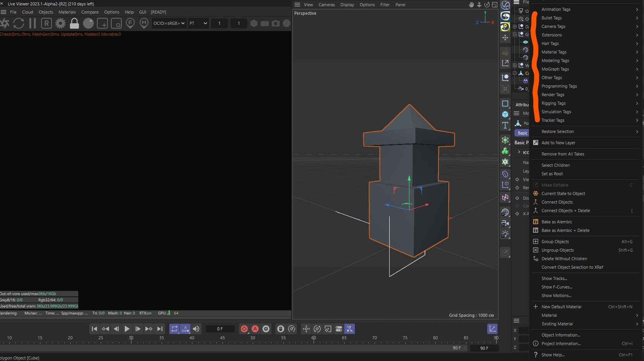Select the Cube primitive tool icon

505,114
